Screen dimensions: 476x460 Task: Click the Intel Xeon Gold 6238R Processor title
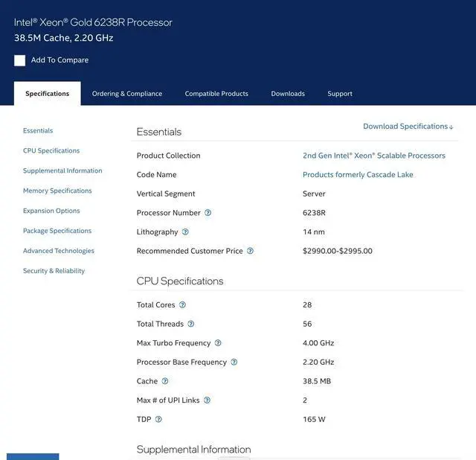click(93, 22)
